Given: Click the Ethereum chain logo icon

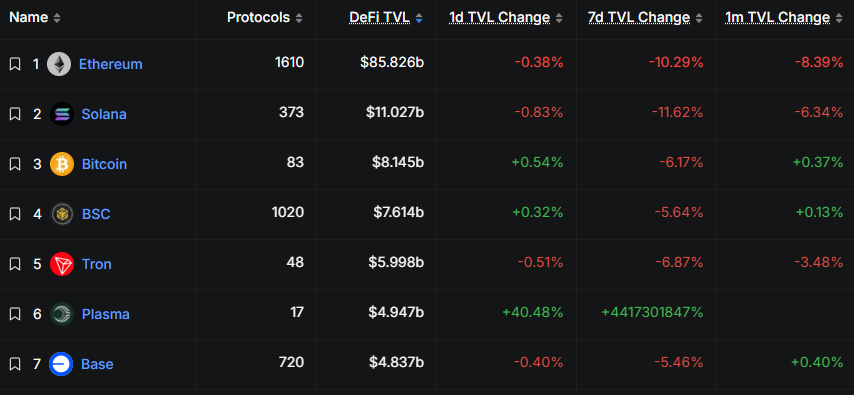Looking at the screenshot, I should [x=59, y=64].
